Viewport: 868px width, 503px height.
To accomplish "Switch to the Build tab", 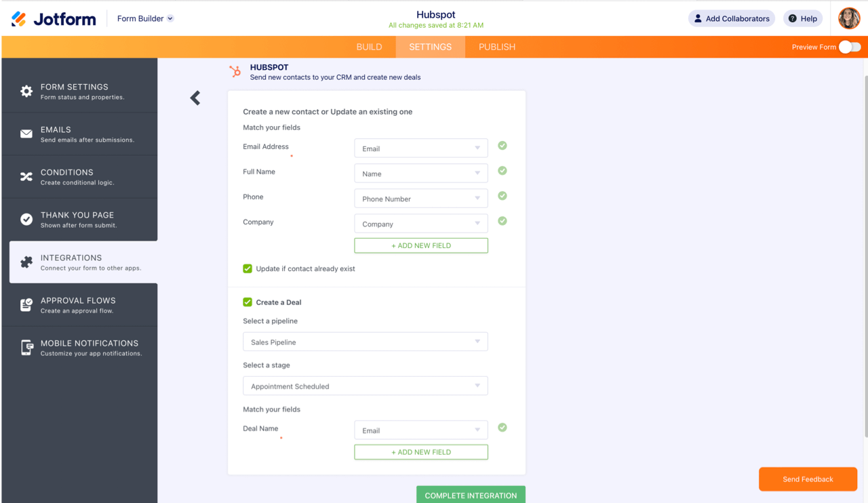I will coord(369,47).
